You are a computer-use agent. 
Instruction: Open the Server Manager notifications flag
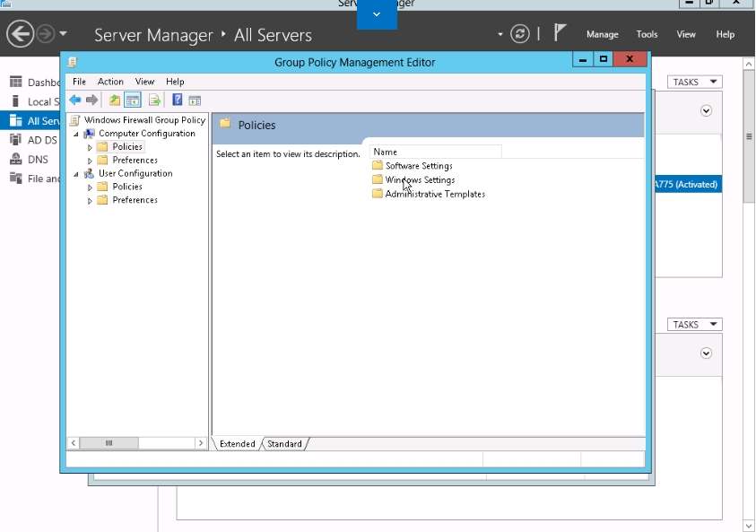[560, 33]
